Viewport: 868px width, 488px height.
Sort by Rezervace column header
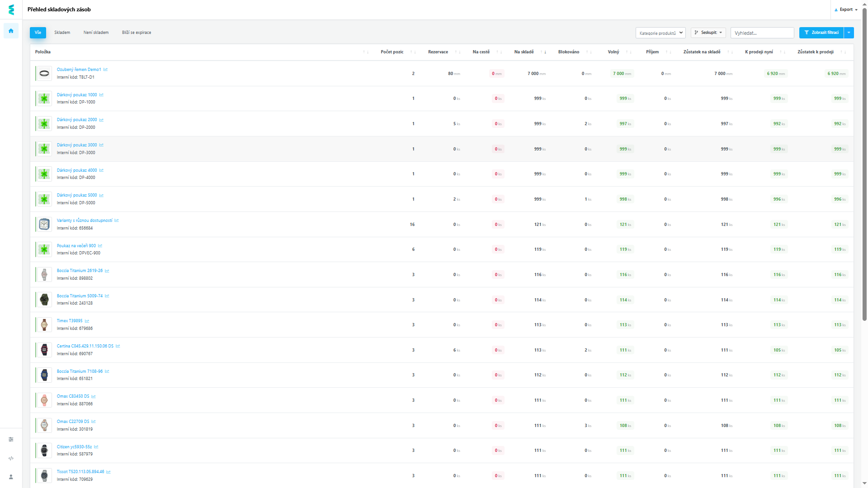click(438, 52)
